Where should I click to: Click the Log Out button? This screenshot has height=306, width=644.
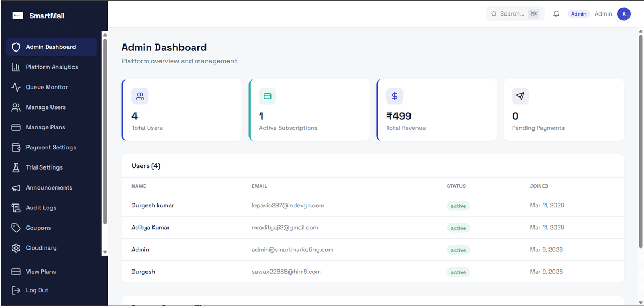point(52,290)
